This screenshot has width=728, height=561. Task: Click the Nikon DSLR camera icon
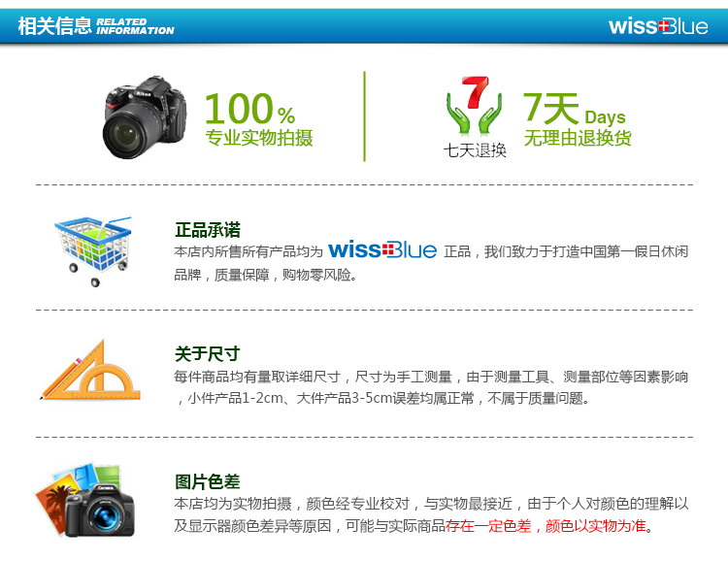[x=145, y=117]
